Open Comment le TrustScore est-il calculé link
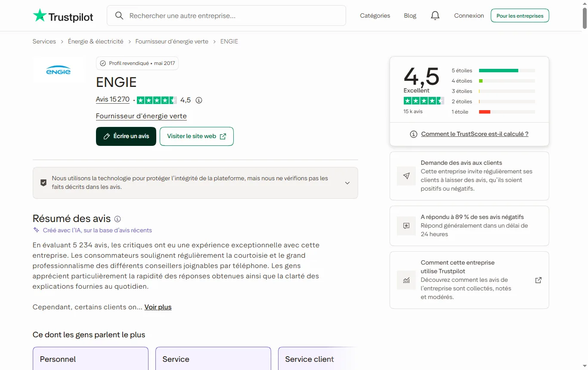Viewport: 588px width, 370px height. tap(475, 134)
